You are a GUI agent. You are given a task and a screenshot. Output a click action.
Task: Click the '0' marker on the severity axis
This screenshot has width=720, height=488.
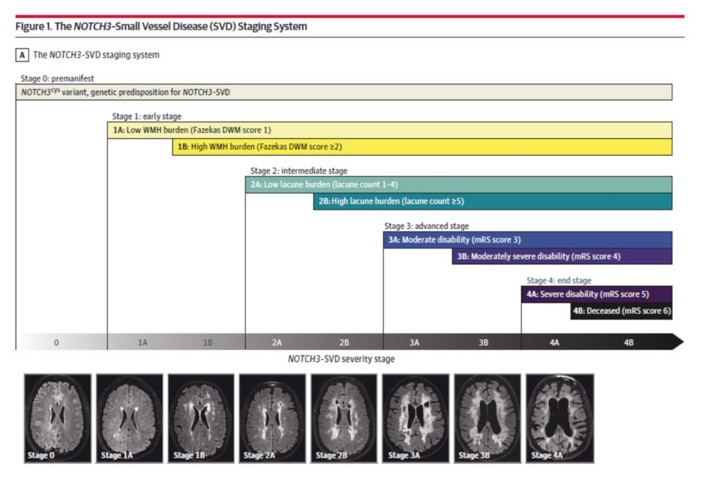(x=56, y=342)
